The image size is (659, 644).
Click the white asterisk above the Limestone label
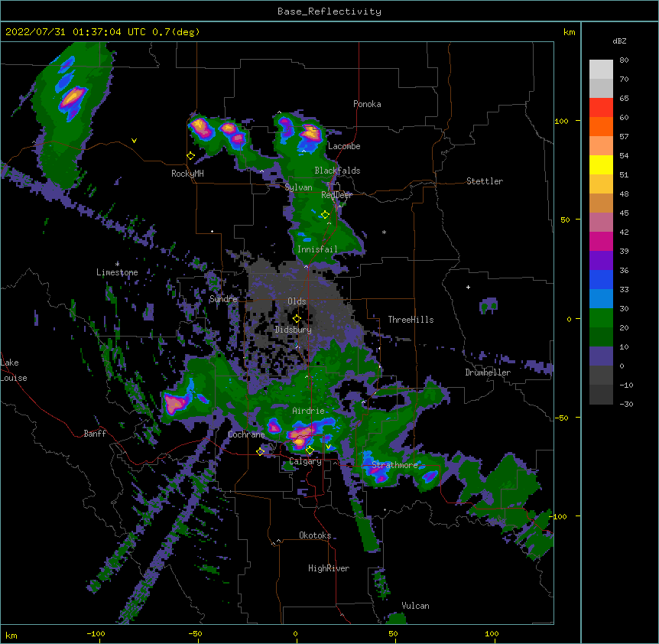tap(117, 265)
